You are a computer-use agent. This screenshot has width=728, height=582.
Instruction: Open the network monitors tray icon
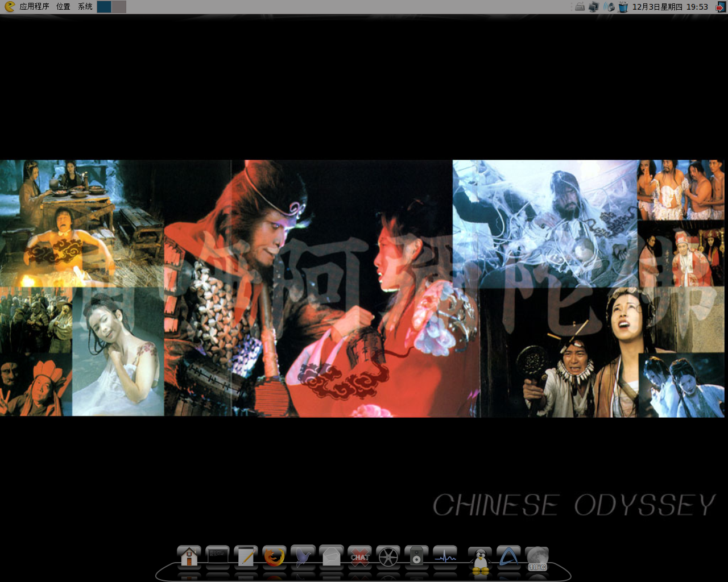[594, 7]
